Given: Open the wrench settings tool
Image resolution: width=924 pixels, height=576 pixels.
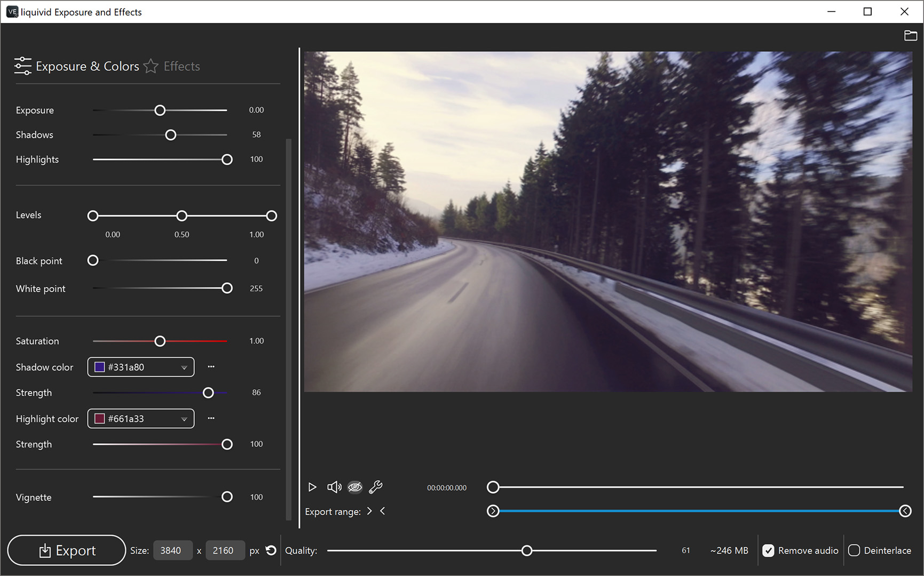Looking at the screenshot, I should [376, 487].
